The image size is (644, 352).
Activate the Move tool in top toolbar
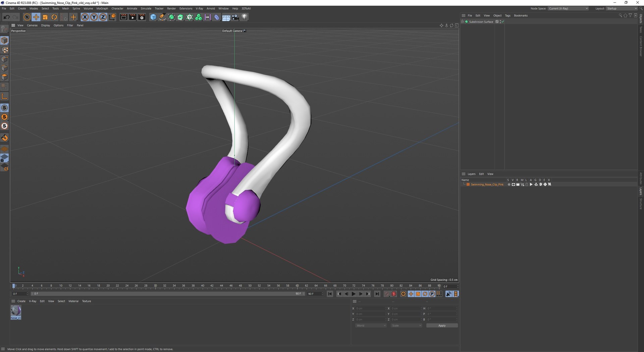click(x=36, y=17)
